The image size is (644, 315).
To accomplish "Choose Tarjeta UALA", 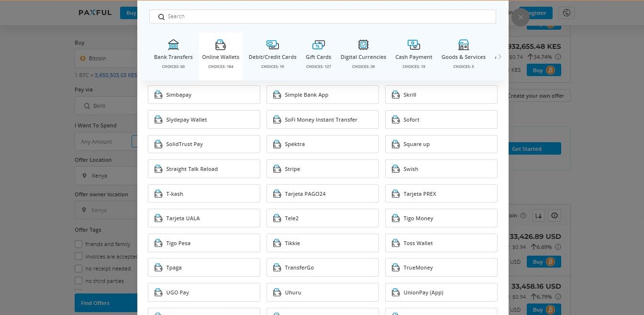I will [x=204, y=218].
